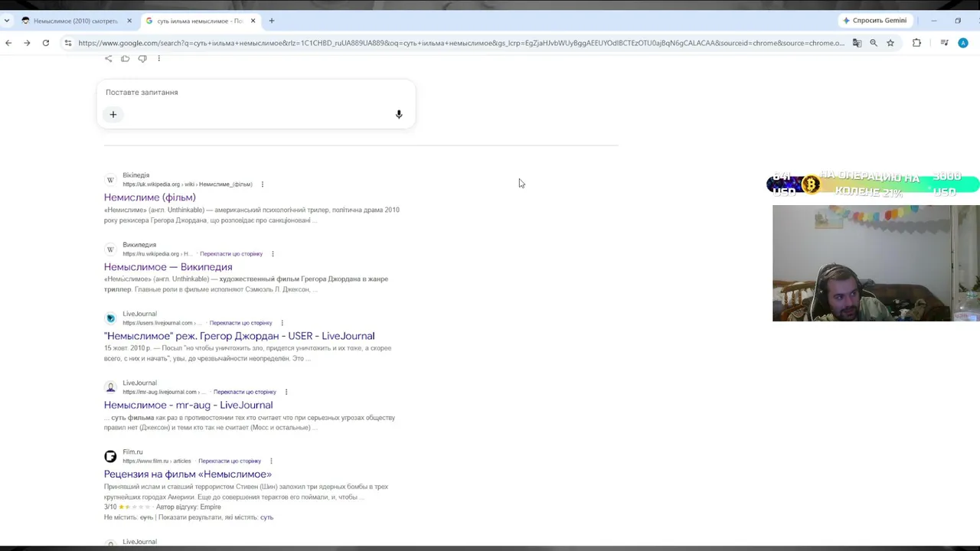
Task: Expand the tab search dropdown arrow
Action: click(7, 21)
